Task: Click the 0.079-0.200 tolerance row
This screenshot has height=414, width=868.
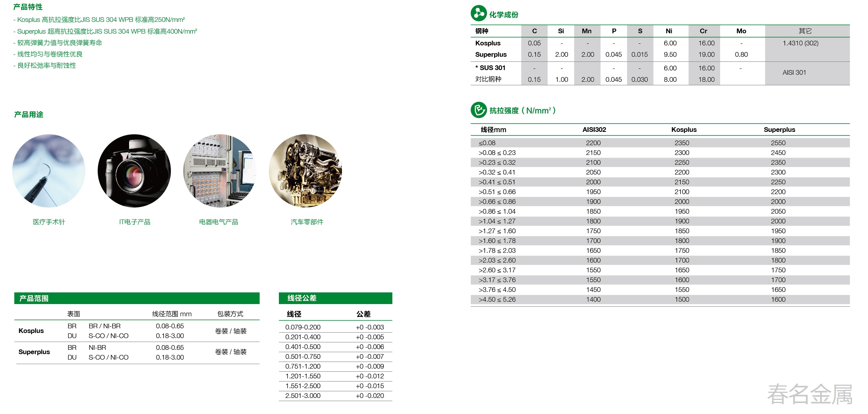Action: (x=303, y=327)
